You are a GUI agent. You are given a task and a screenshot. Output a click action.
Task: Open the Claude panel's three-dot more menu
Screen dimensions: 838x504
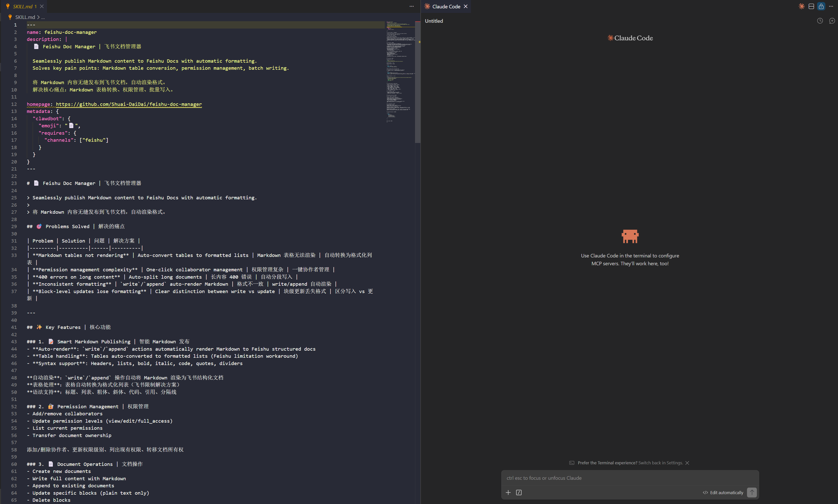point(831,7)
